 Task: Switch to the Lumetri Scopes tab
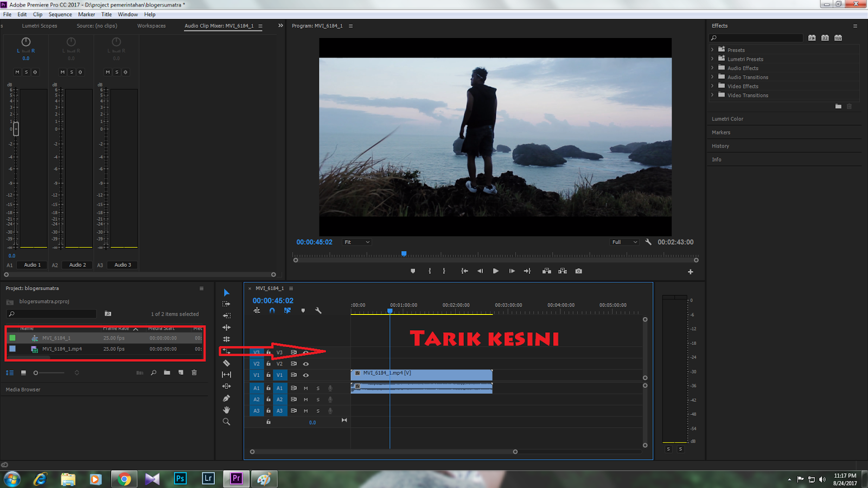click(x=40, y=26)
